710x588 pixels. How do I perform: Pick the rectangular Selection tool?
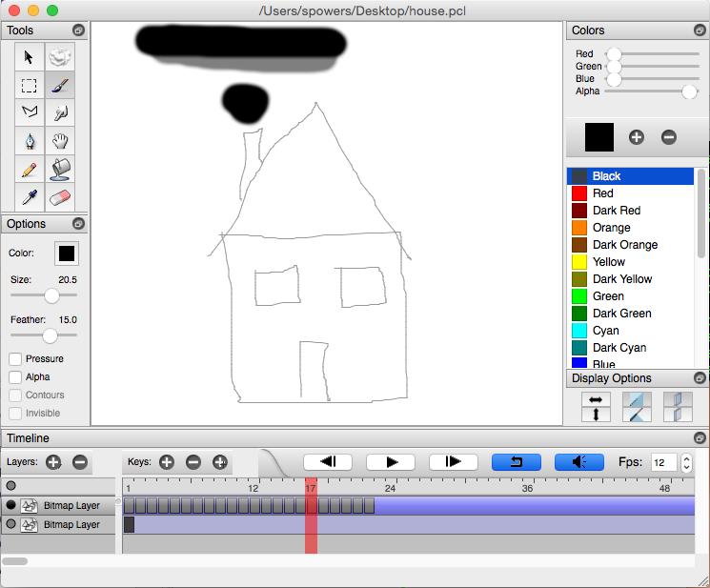point(30,85)
